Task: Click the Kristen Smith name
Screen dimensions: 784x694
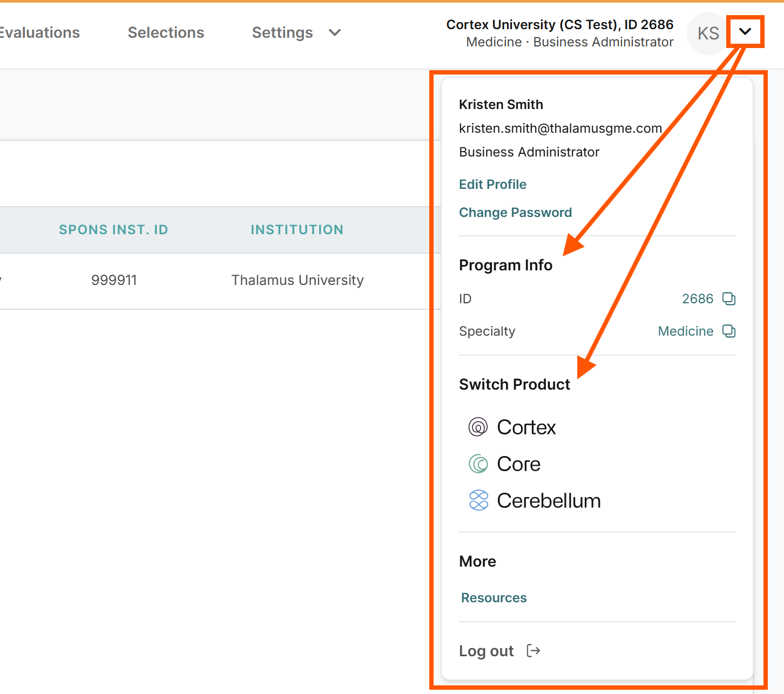Action: [x=501, y=104]
